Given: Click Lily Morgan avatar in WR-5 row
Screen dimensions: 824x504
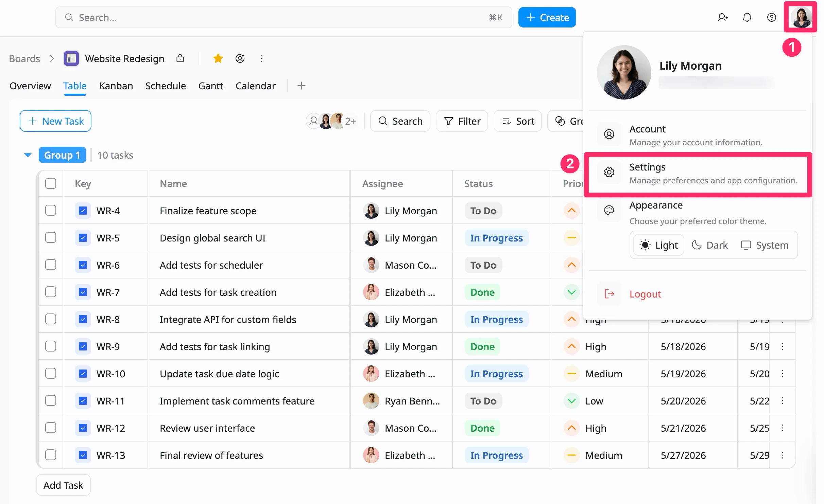Looking at the screenshot, I should click(x=371, y=238).
